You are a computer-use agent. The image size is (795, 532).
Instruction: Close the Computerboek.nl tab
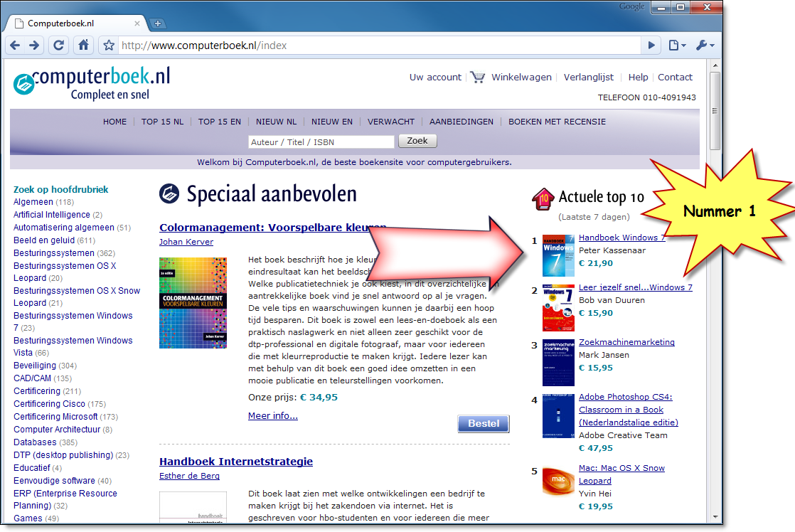click(x=137, y=23)
